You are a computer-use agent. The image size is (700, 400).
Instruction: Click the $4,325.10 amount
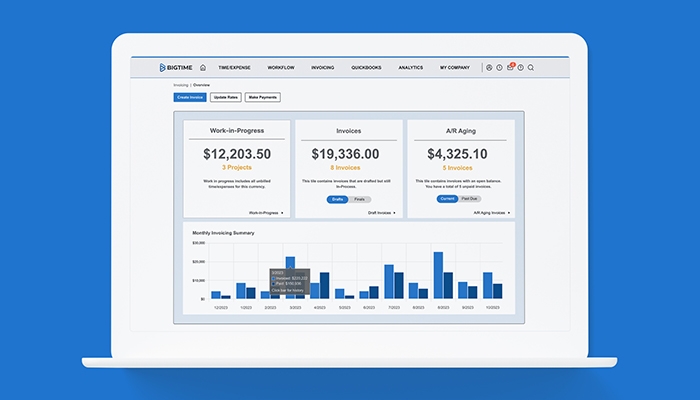(458, 154)
